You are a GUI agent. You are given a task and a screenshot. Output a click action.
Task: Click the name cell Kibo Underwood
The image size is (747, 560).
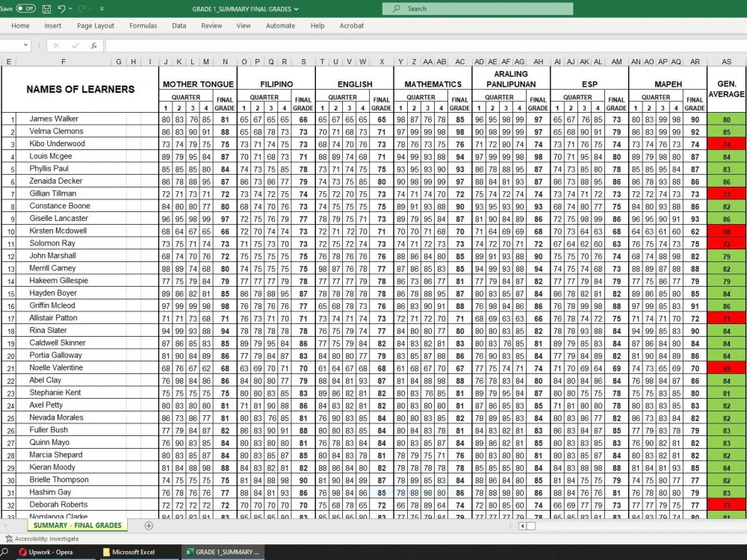click(58, 143)
